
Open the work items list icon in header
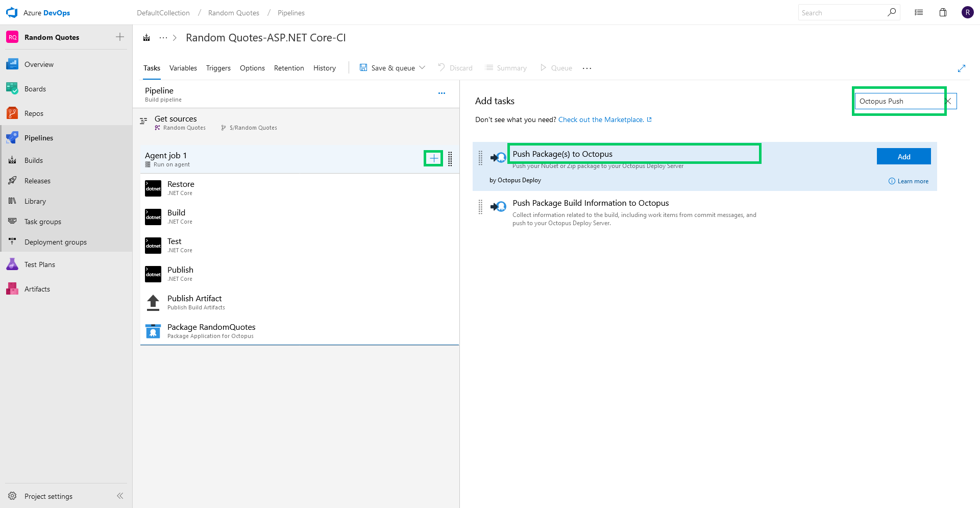pyautogui.click(x=919, y=13)
